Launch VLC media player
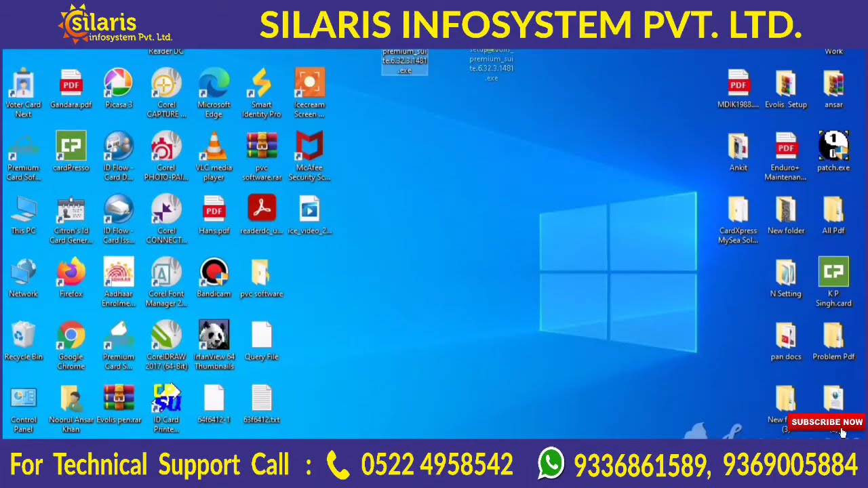Viewport: 868px width, 488px height. coord(214,156)
